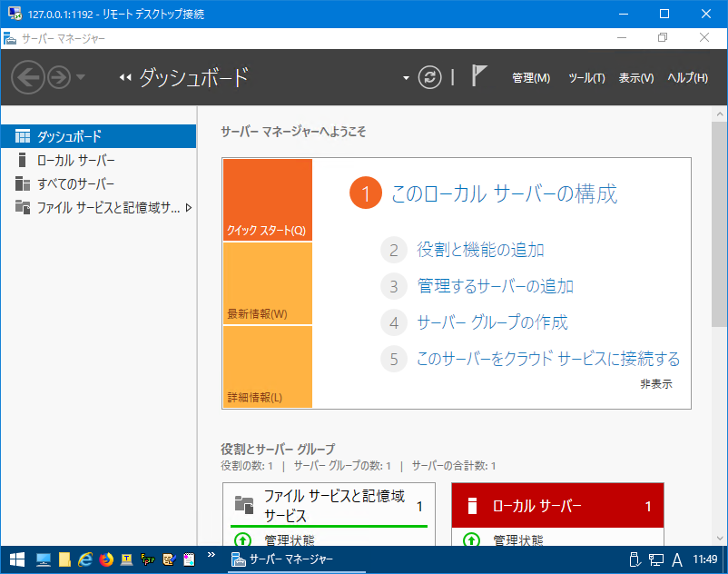Open 役割と機能の追加 link
The height and width of the screenshot is (574, 728).
[x=480, y=250]
